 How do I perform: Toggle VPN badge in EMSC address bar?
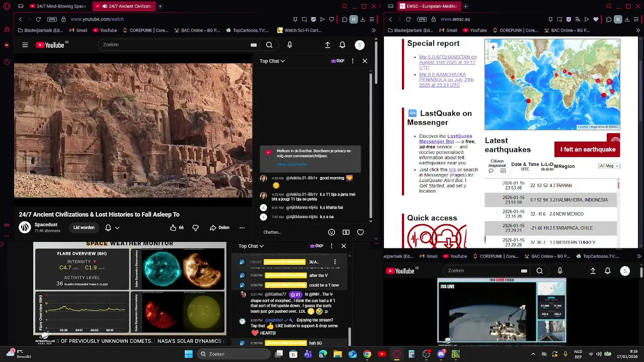point(423,19)
